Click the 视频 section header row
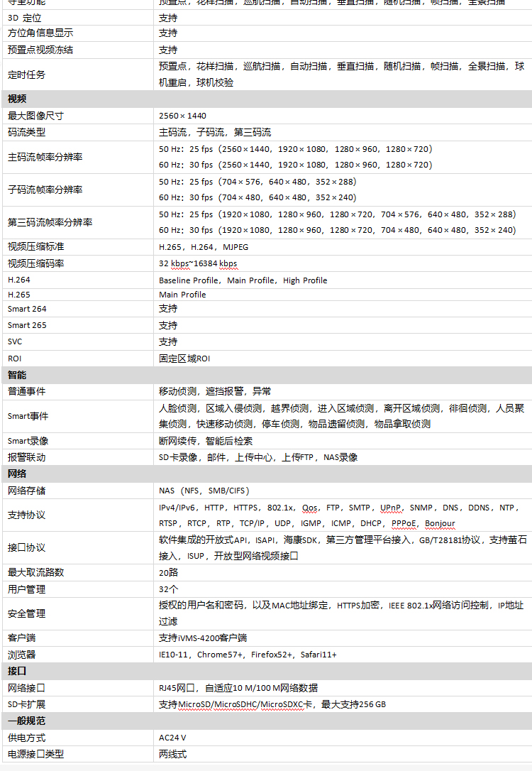The image size is (532, 771). coord(265,99)
